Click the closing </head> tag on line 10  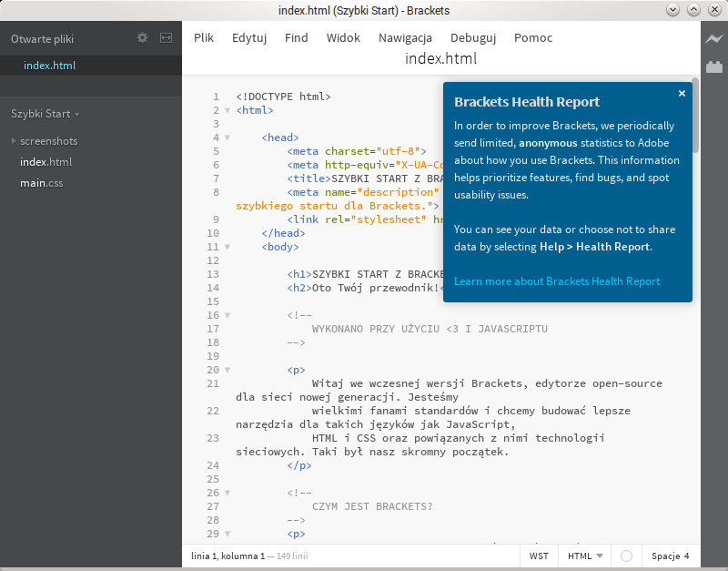pos(283,233)
